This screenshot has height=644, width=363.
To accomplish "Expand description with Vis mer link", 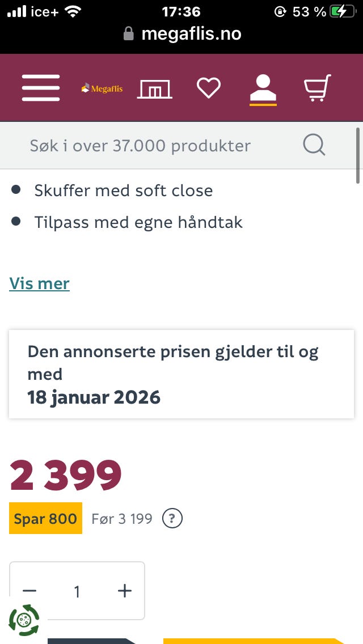I will point(40,284).
